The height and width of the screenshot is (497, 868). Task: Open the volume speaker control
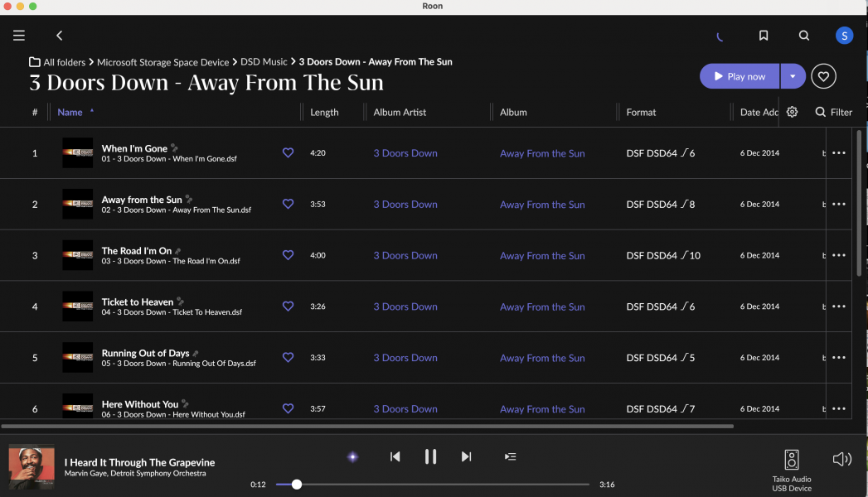(842, 459)
